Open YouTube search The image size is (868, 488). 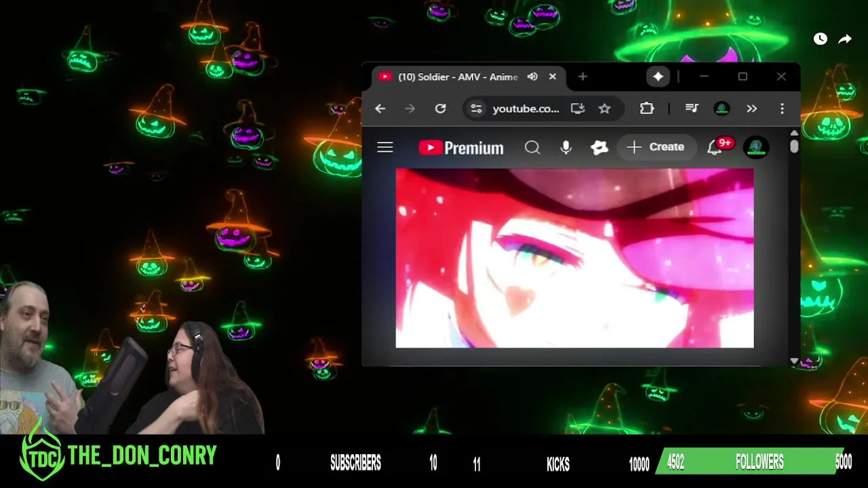click(532, 147)
